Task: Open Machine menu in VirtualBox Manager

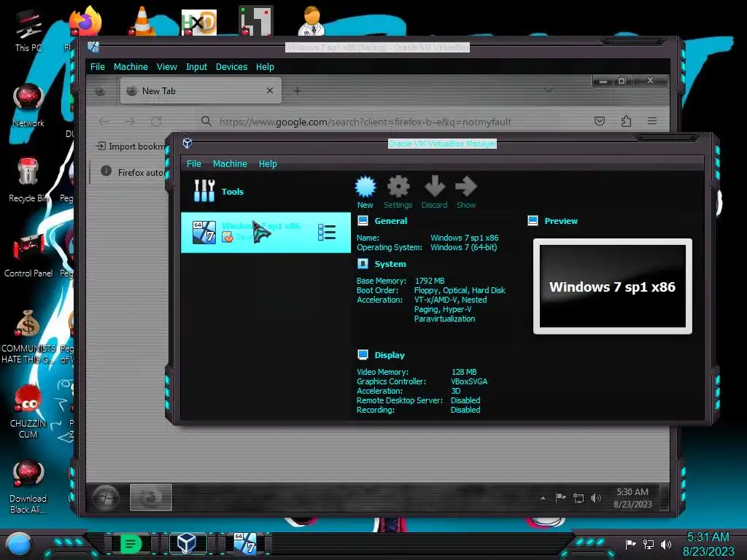Action: 230,164
